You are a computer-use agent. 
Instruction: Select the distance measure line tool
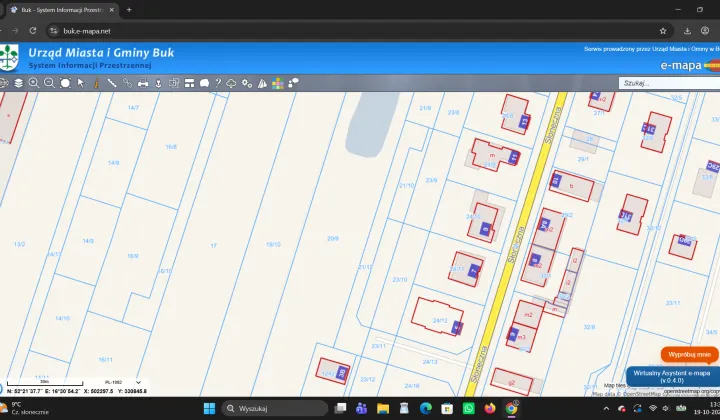tap(112, 83)
